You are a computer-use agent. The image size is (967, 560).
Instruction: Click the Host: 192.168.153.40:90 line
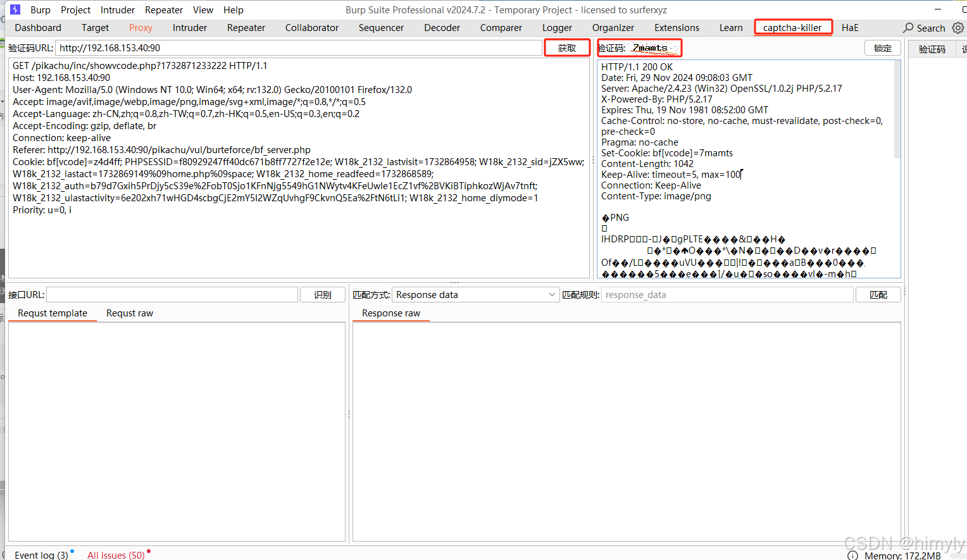click(61, 78)
